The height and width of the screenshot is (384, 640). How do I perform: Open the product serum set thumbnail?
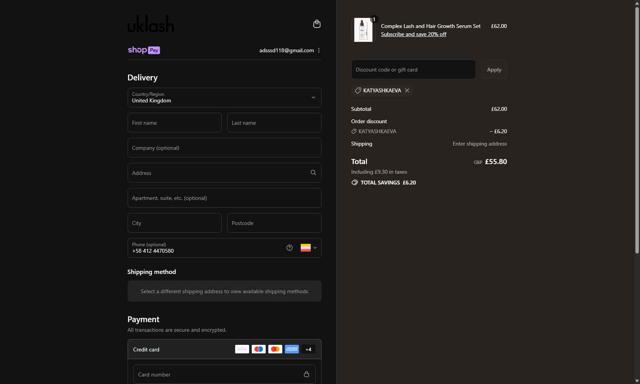tap(363, 30)
